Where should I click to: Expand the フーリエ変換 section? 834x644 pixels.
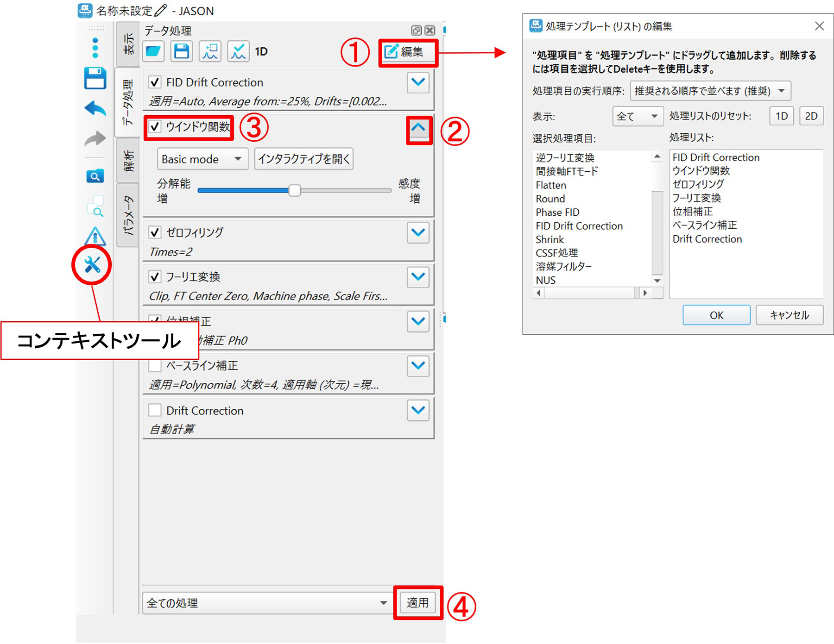(418, 277)
